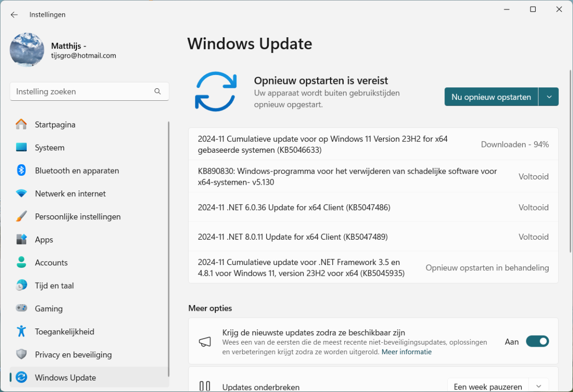Expand the restart options dropdown arrow
Image resolution: width=573 pixels, height=392 pixels.
(549, 96)
